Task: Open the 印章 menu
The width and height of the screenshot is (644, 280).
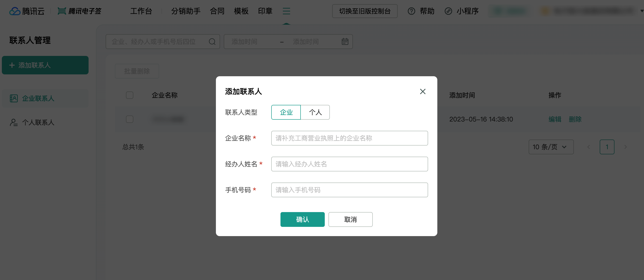Action: pyautogui.click(x=265, y=11)
